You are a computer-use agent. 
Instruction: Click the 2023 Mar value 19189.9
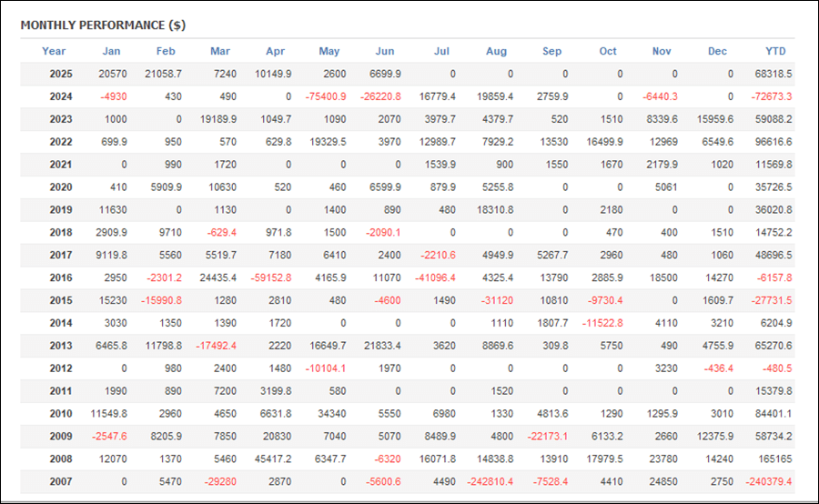point(217,119)
